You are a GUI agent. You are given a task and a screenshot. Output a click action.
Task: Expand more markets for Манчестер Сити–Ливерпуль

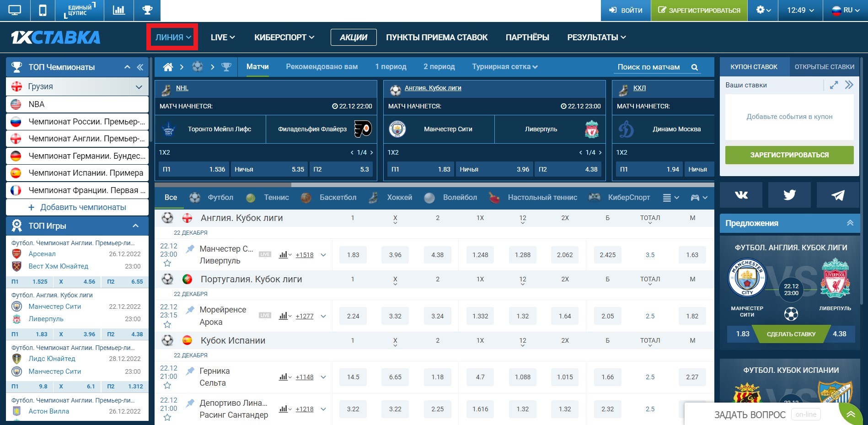tap(323, 255)
